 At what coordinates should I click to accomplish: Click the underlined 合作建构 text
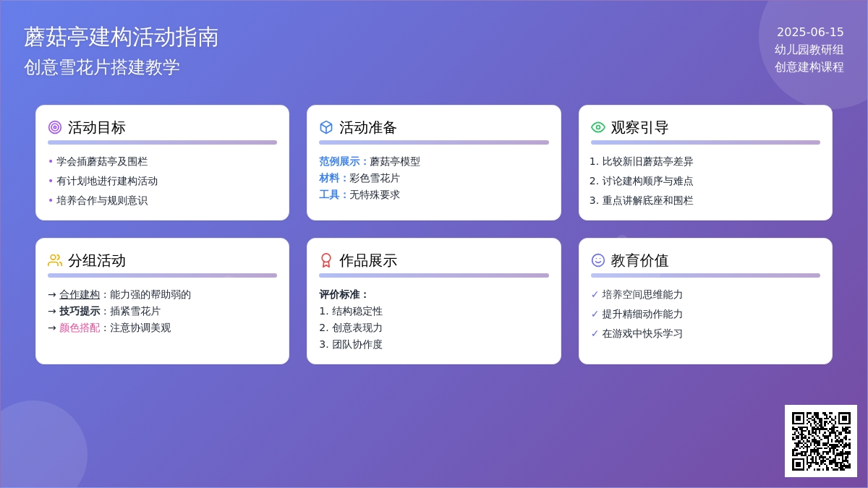pyautogui.click(x=80, y=294)
